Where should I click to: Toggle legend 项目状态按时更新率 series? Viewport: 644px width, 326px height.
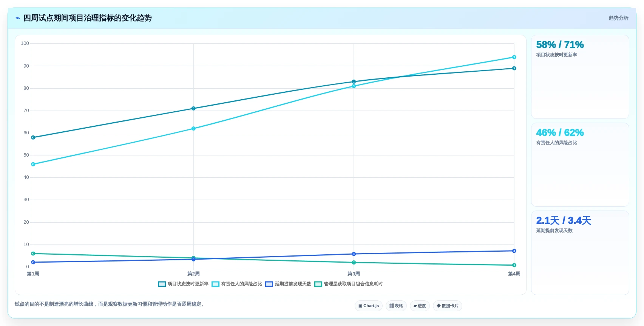(183, 284)
